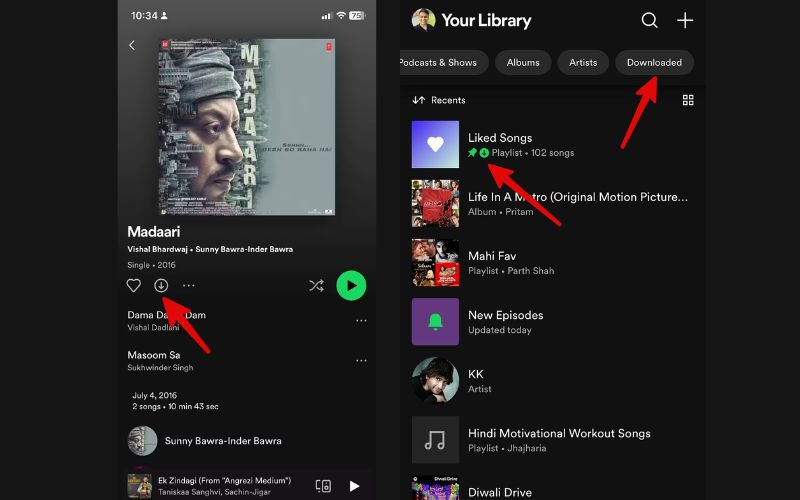The image size is (800, 500).
Task: Open more options for Dama Dama Dam
Action: (361, 320)
